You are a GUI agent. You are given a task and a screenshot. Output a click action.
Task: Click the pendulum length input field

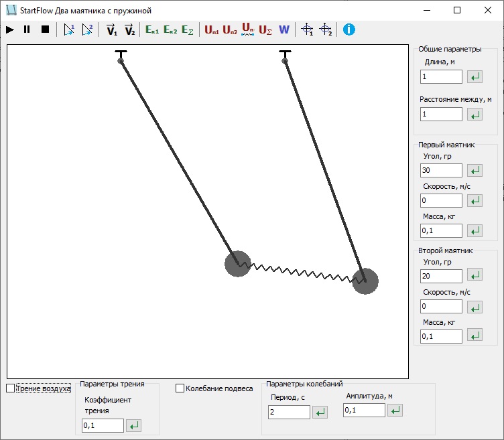[x=441, y=77]
